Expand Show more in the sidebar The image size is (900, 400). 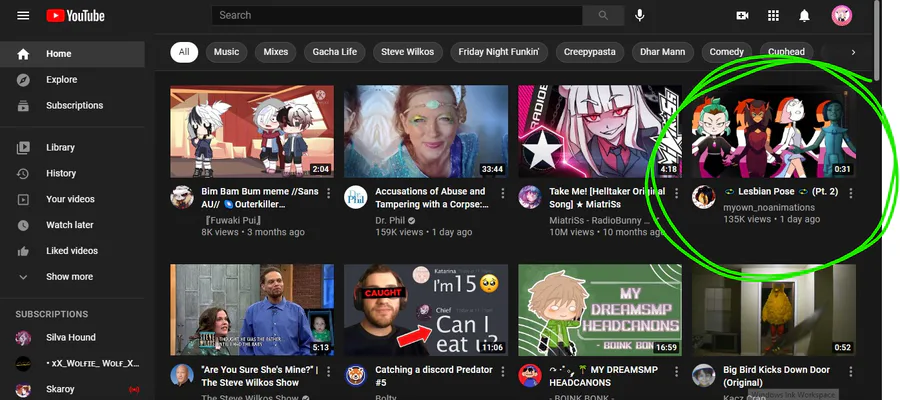(72, 277)
